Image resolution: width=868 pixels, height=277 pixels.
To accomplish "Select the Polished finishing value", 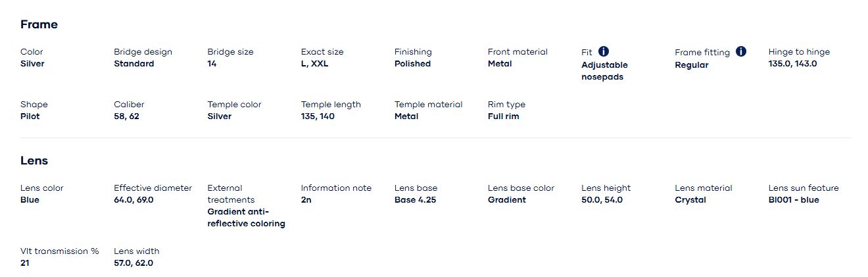I will point(412,64).
